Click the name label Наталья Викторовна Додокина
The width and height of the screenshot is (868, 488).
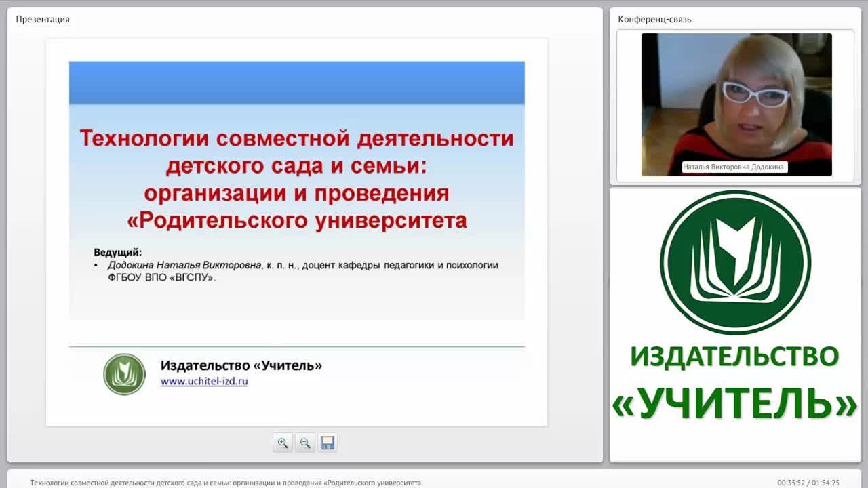pyautogui.click(x=734, y=167)
